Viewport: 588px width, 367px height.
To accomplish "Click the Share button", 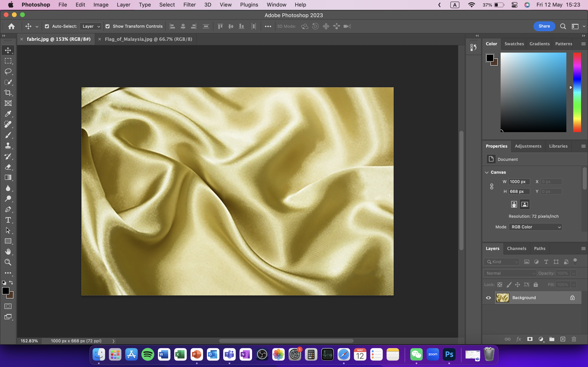I will pos(544,26).
